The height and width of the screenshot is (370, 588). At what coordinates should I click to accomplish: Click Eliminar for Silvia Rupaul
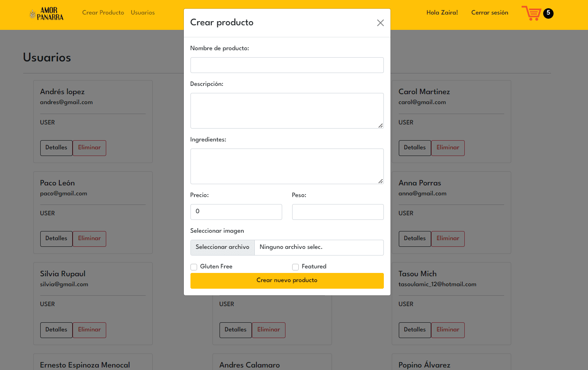89,330
